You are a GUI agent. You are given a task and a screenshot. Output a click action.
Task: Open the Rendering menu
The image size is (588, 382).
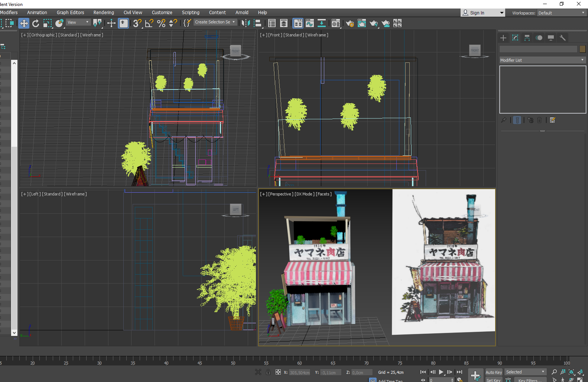click(104, 13)
